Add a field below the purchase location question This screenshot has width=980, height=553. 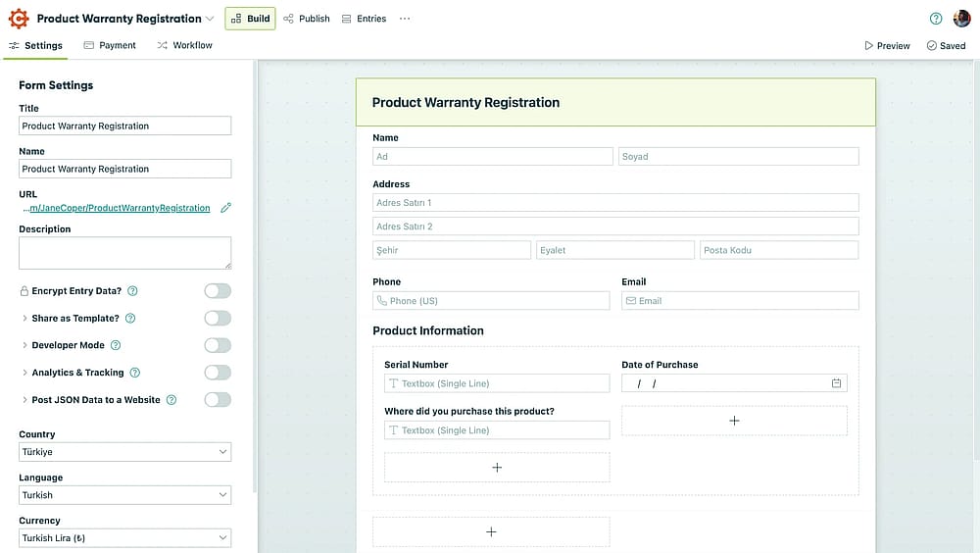point(497,468)
